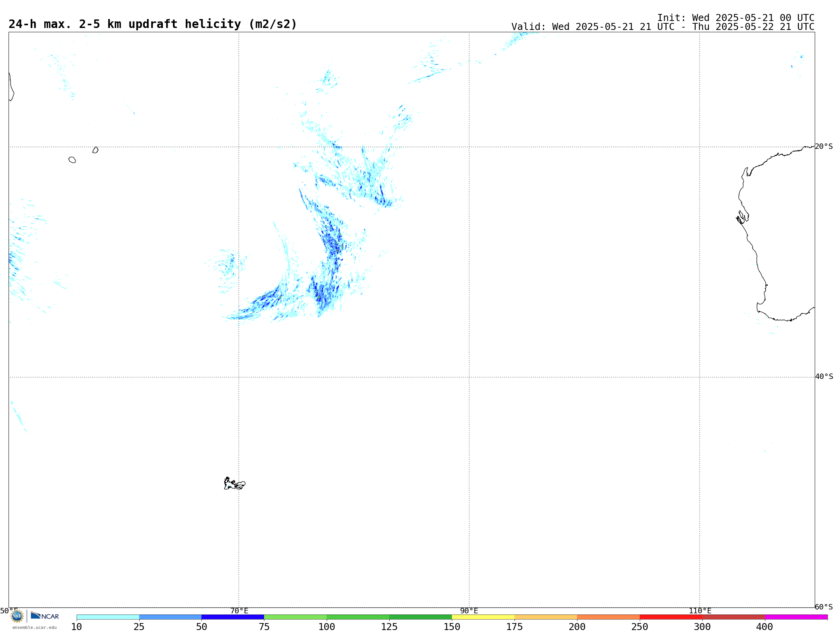Click the light cyan 10-25 color swatch
The height and width of the screenshot is (632, 840).
tap(108, 617)
